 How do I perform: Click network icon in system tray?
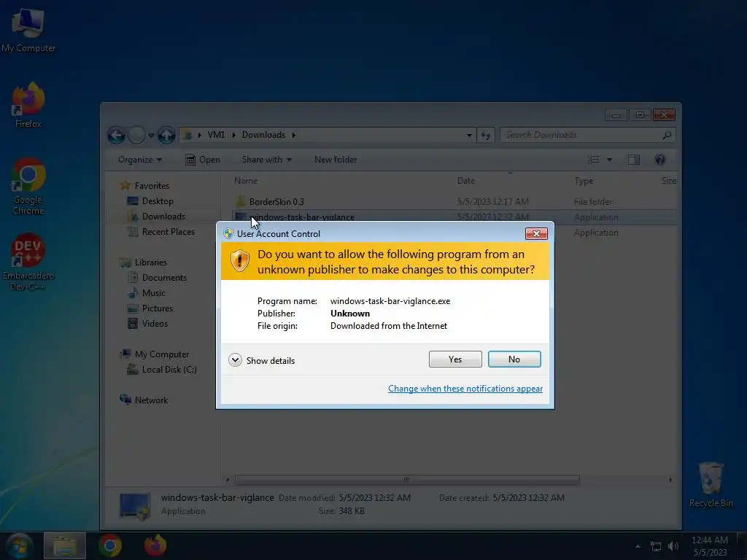[x=656, y=547]
